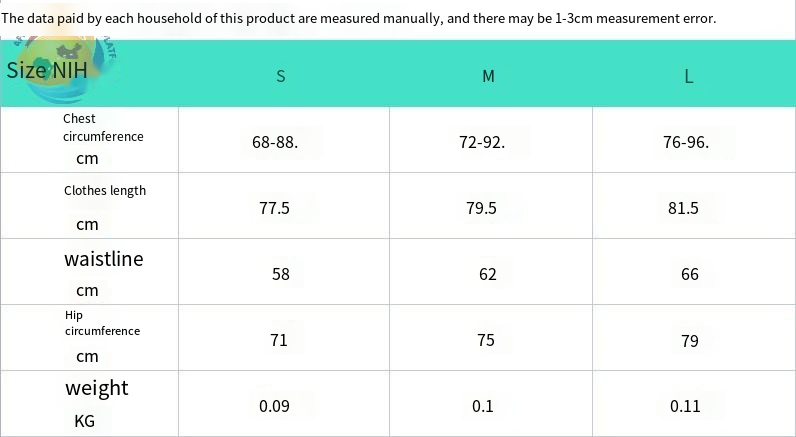Click the measurement error notice text
The image size is (796, 437).
point(358,19)
